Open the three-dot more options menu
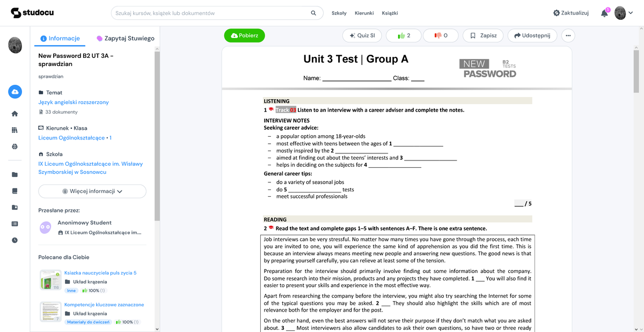The image size is (644, 332). [x=567, y=35]
